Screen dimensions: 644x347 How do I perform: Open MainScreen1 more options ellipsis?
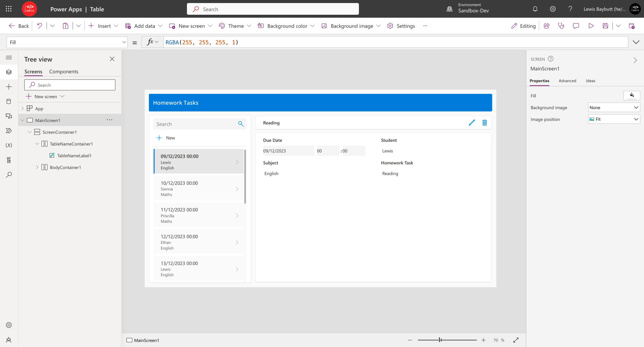109,120
